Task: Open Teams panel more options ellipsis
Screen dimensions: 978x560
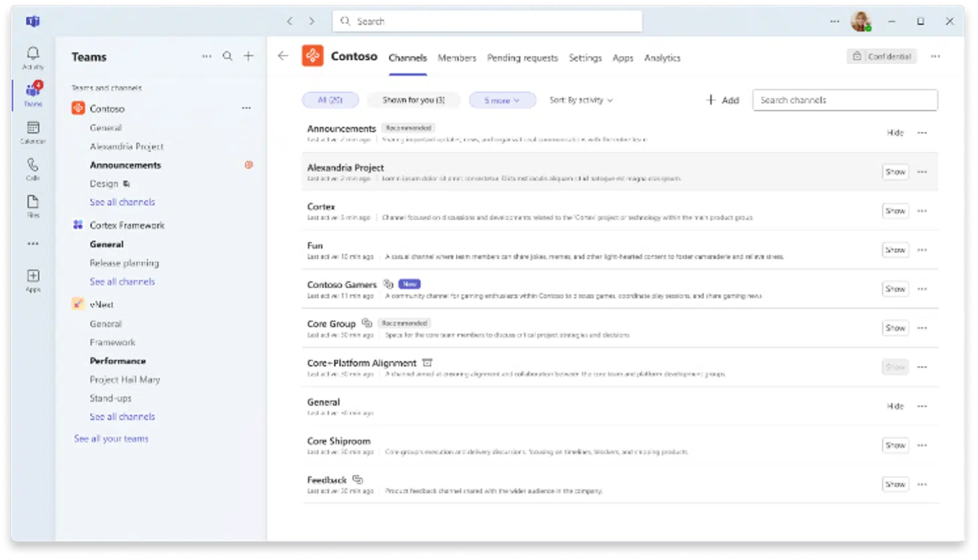Action: tap(207, 57)
